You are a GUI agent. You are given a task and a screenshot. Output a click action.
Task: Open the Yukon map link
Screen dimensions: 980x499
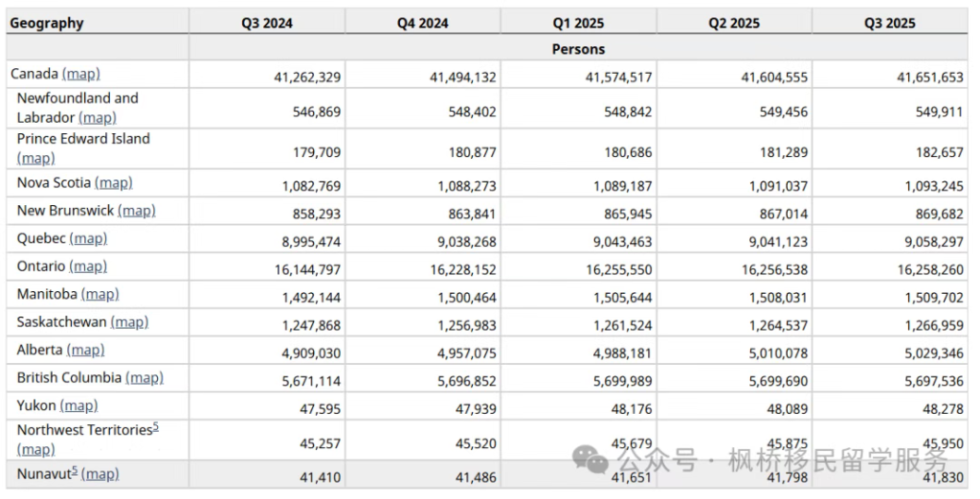pyautogui.click(x=78, y=406)
